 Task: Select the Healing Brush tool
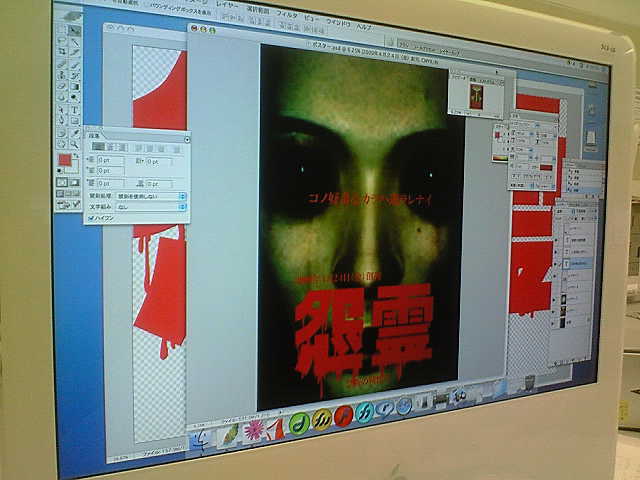pyautogui.click(x=62, y=64)
